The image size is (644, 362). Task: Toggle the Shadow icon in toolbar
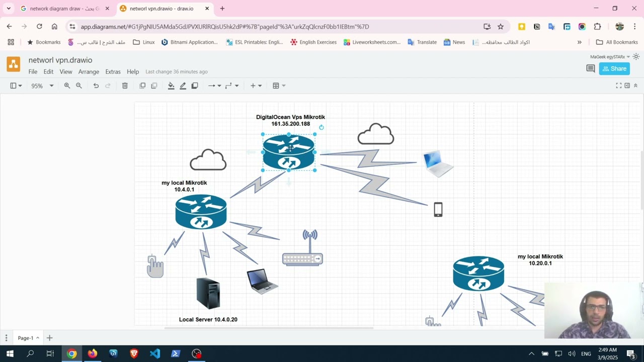pyautogui.click(x=195, y=86)
